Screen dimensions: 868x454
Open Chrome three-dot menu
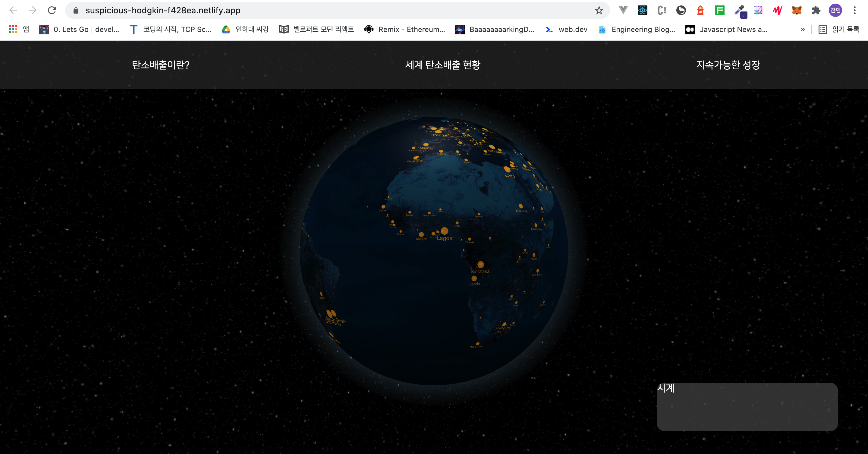pos(854,11)
